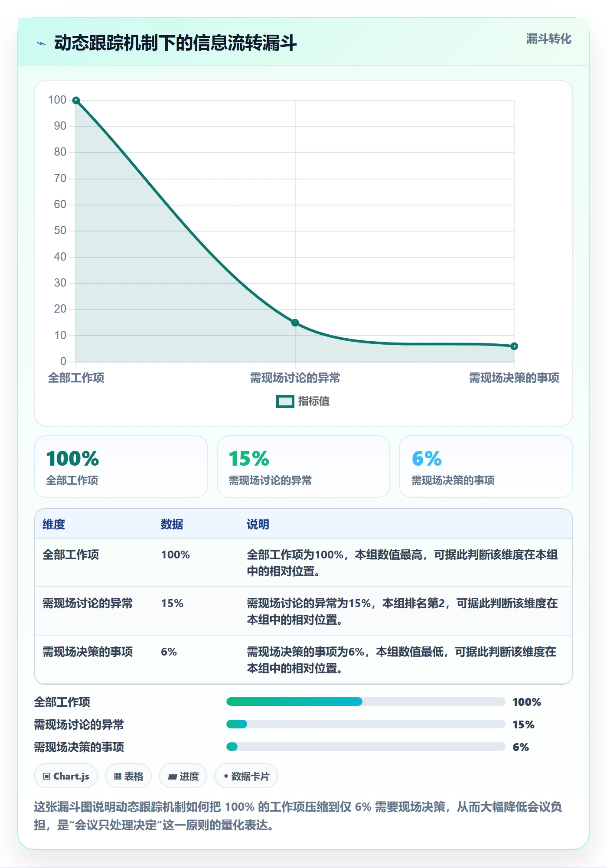Select the 进度 chip

click(183, 776)
